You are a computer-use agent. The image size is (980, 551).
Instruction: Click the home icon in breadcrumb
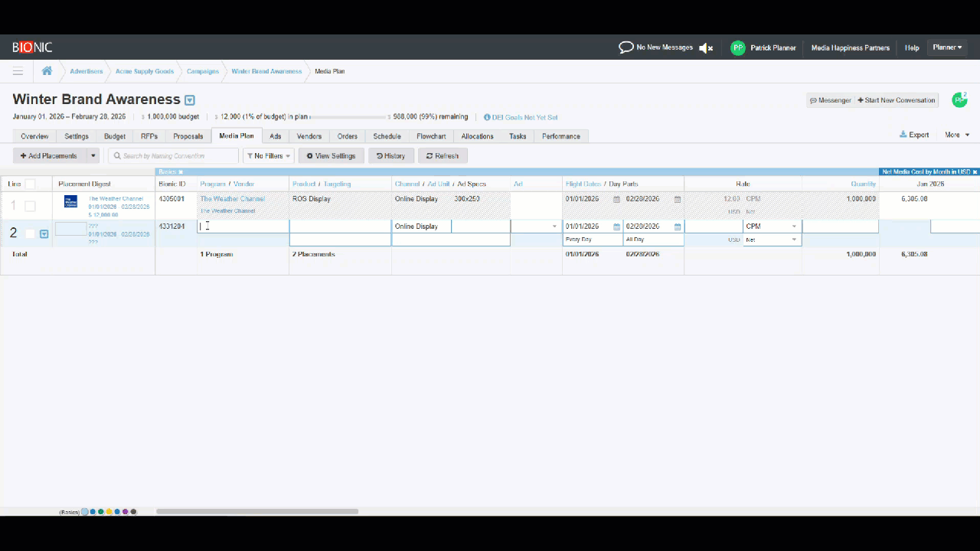47,71
